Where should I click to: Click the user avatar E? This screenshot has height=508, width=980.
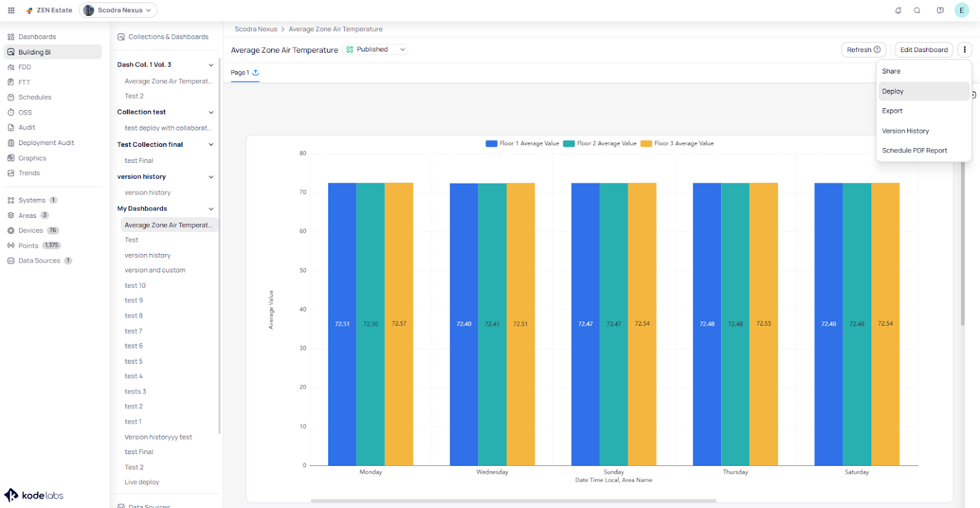click(962, 10)
